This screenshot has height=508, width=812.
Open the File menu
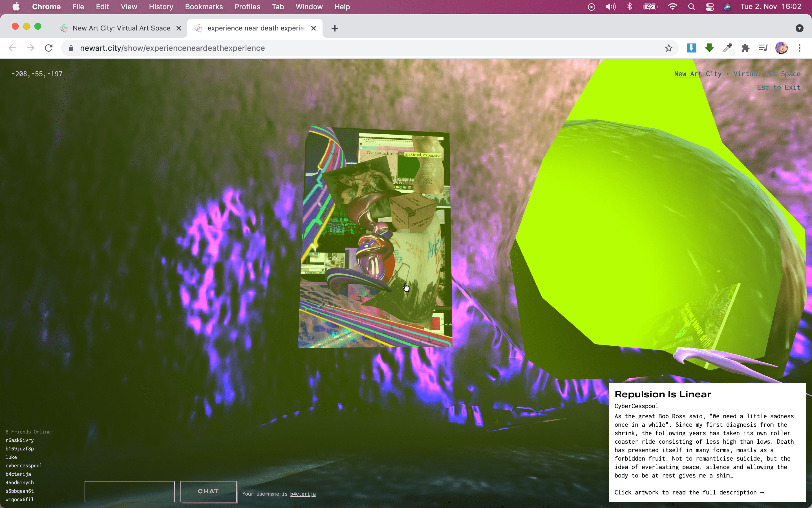[x=78, y=7]
